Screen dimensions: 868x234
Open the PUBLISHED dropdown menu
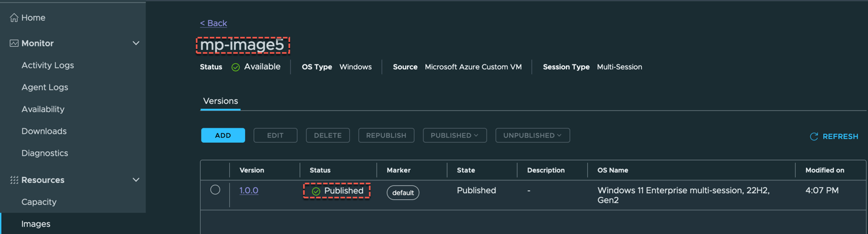[x=454, y=135]
